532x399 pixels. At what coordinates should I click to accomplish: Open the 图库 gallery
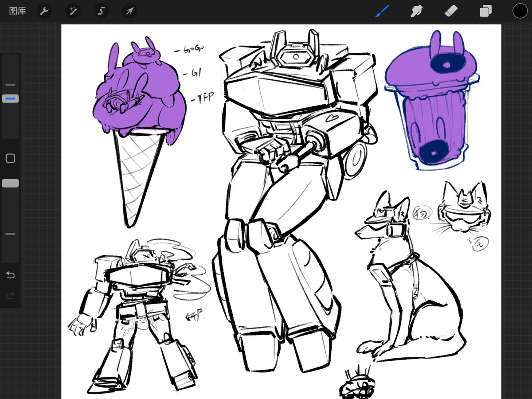pos(18,11)
